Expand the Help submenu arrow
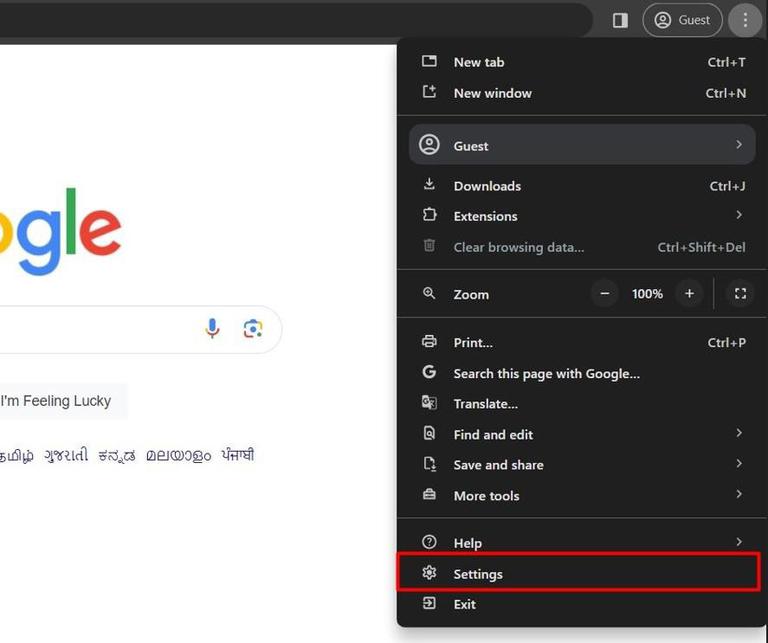 click(x=739, y=542)
